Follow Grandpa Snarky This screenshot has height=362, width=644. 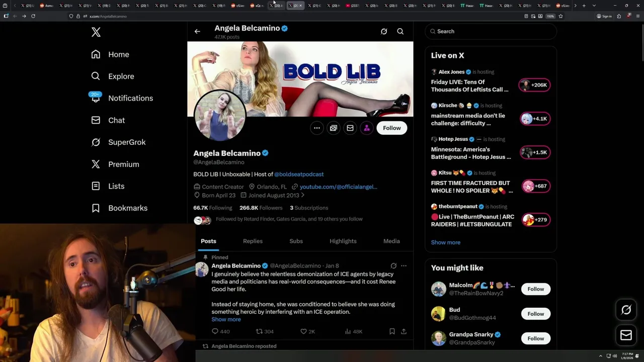tap(536, 338)
